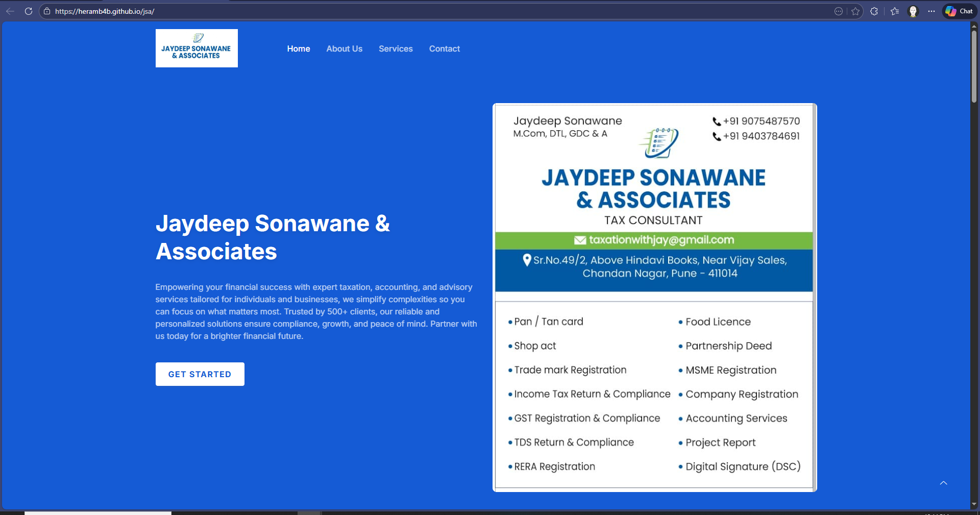Open the send-feedback smiley icon in the toolbar
The width and height of the screenshot is (980, 515).
pos(839,11)
